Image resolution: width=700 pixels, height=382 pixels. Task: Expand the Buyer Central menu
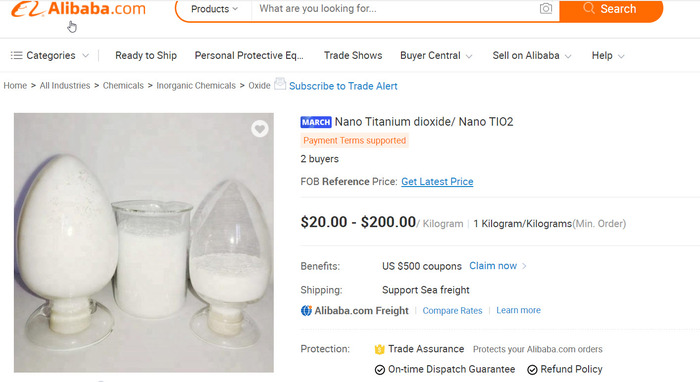(x=436, y=55)
